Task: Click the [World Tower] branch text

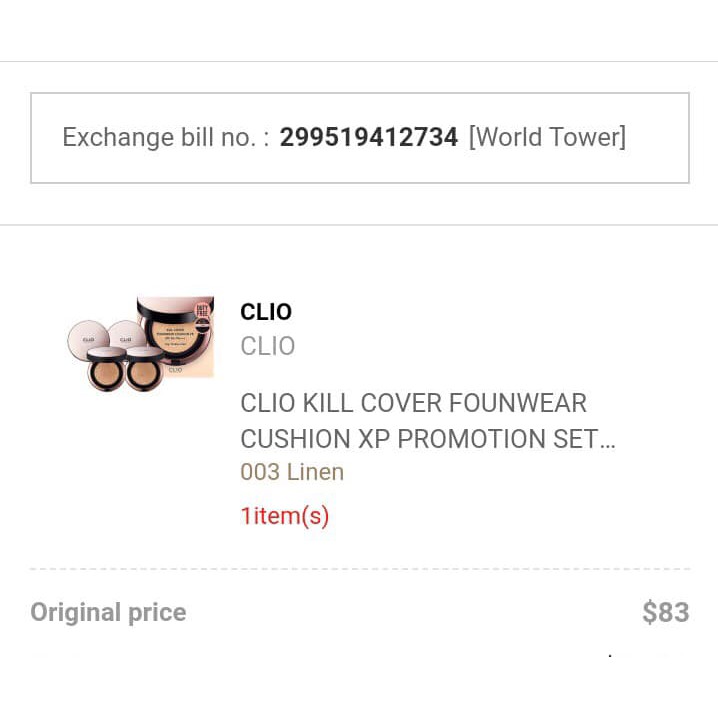Action: click(x=547, y=138)
